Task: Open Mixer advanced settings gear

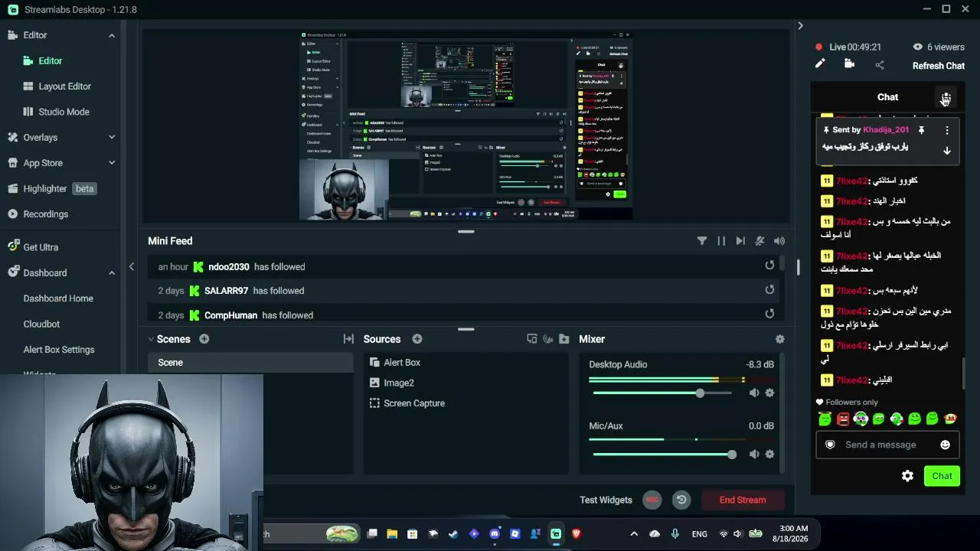Action: (779, 339)
